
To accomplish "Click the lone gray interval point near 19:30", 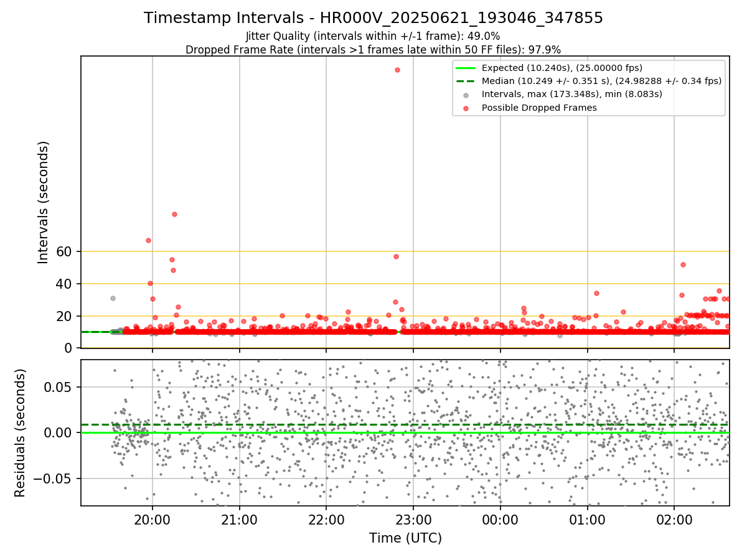I will (x=113, y=298).
